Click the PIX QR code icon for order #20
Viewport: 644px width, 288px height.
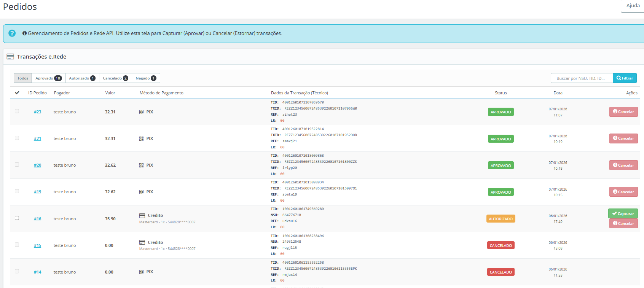coord(141,165)
